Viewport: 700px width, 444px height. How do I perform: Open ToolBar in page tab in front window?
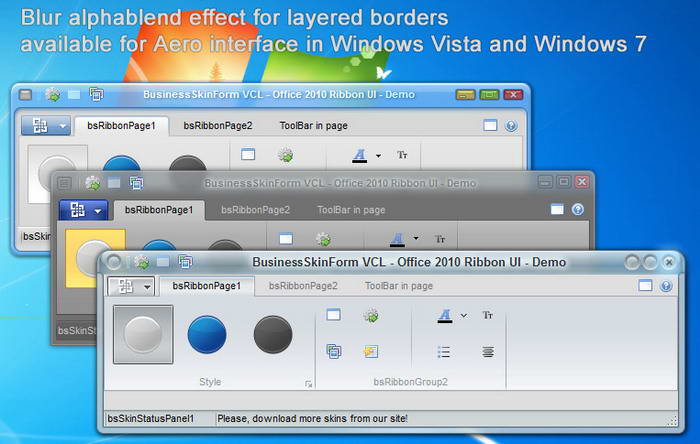399,286
